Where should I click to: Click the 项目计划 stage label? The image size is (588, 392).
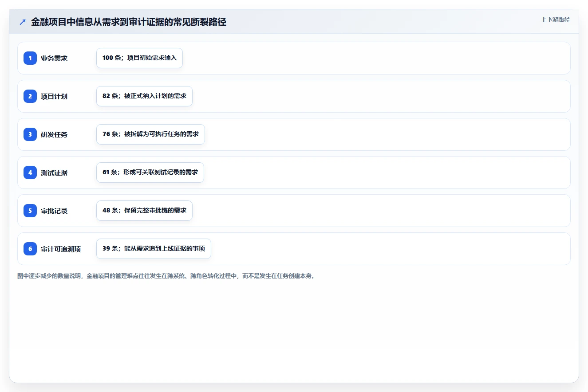pos(54,96)
